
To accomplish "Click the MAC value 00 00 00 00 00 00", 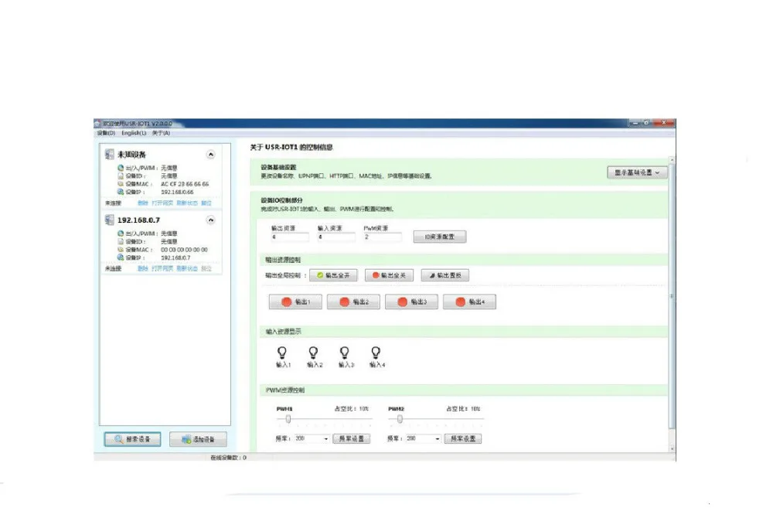I will (185, 250).
